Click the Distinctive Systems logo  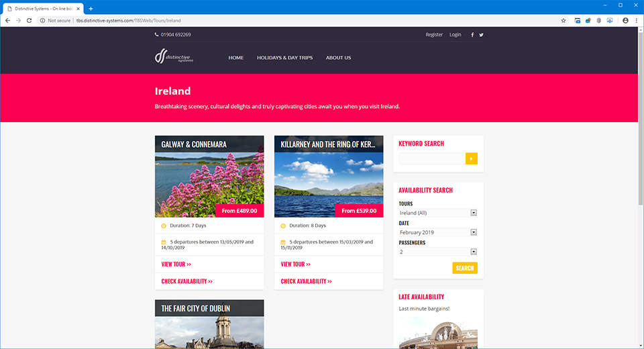coord(174,56)
